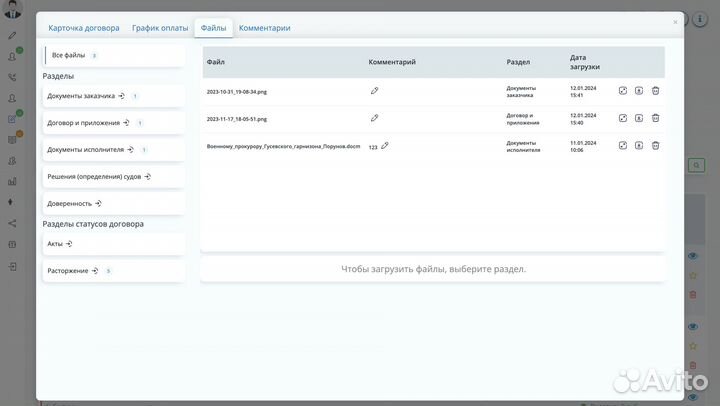The image size is (720, 406).
Task: Open Доверенность section
Action: (x=114, y=203)
